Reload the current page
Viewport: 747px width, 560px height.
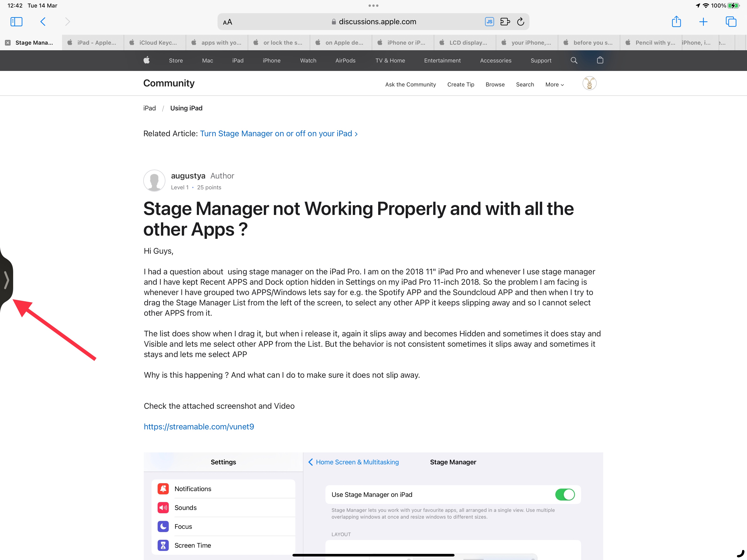(520, 22)
